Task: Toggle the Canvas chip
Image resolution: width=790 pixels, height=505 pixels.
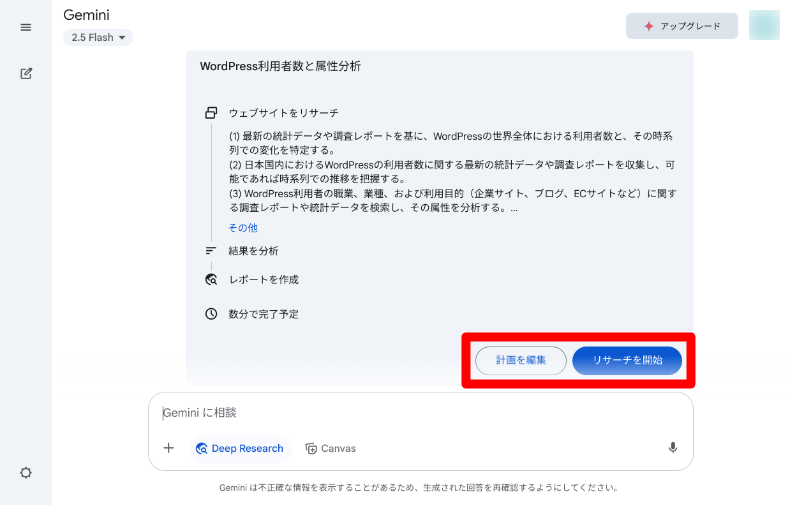Action: (331, 449)
